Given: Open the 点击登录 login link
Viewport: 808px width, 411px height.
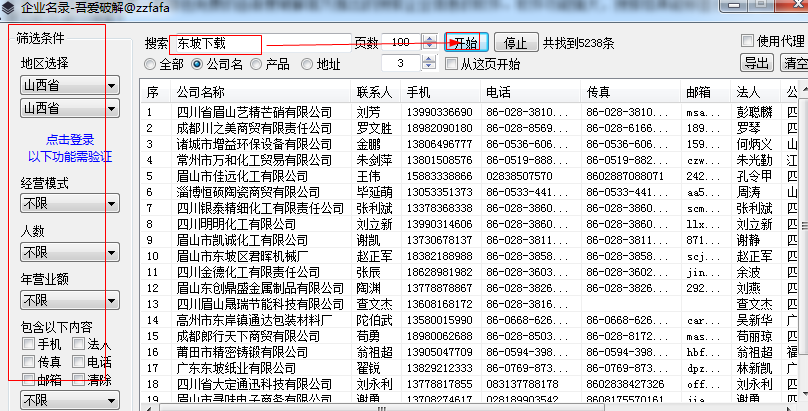Looking at the screenshot, I should pos(70,140).
